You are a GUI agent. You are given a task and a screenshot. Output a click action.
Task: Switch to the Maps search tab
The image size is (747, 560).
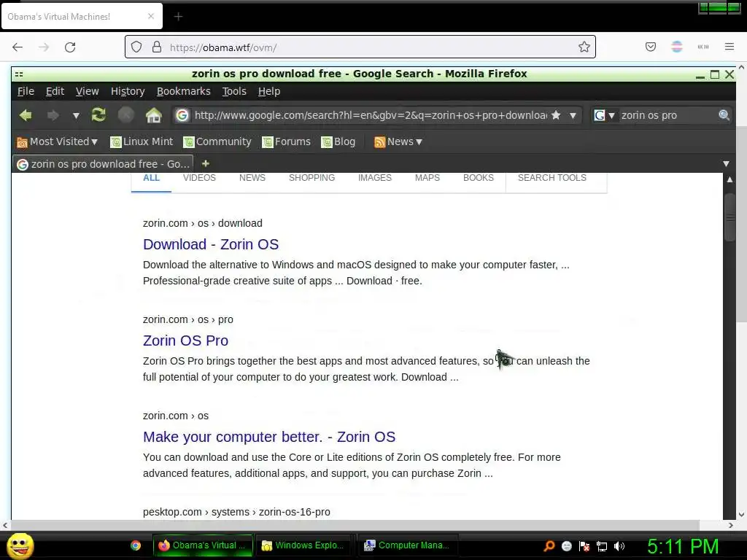pos(427,178)
